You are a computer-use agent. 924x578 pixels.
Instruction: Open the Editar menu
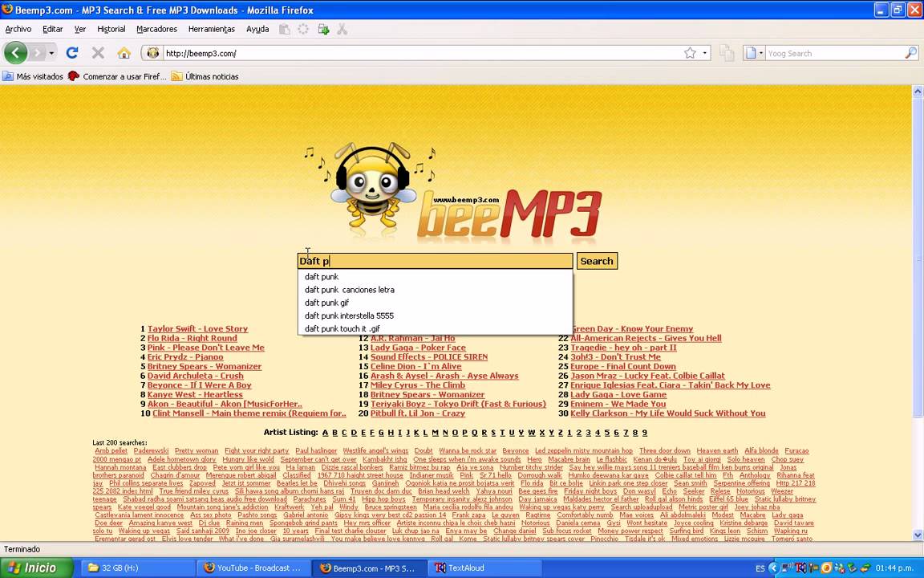point(52,29)
